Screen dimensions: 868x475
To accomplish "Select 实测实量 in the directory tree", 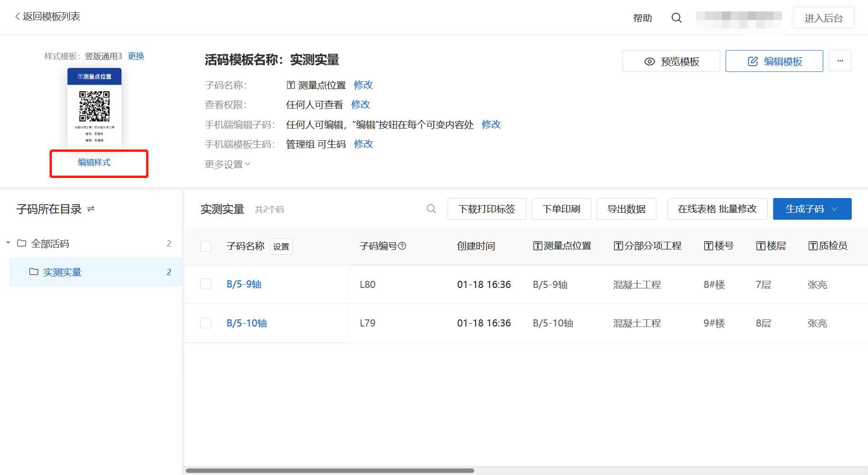I will point(62,272).
